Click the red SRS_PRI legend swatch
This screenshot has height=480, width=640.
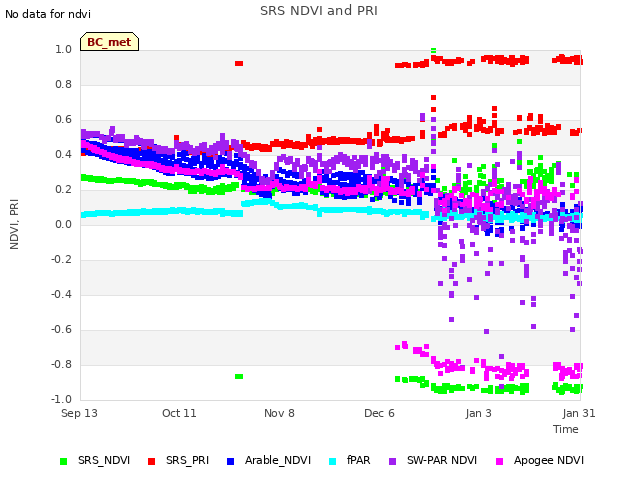pyautogui.click(x=151, y=461)
